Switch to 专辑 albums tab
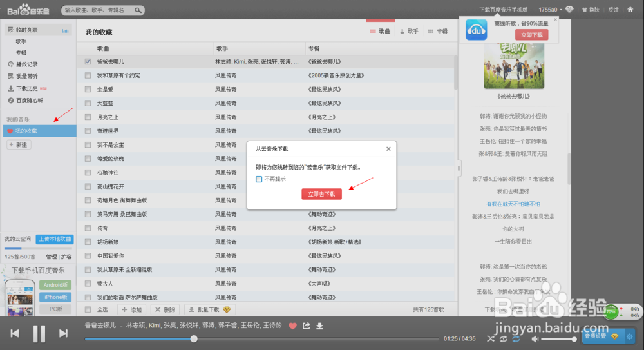Image resolution: width=644 pixels, height=350 pixels. (438, 31)
